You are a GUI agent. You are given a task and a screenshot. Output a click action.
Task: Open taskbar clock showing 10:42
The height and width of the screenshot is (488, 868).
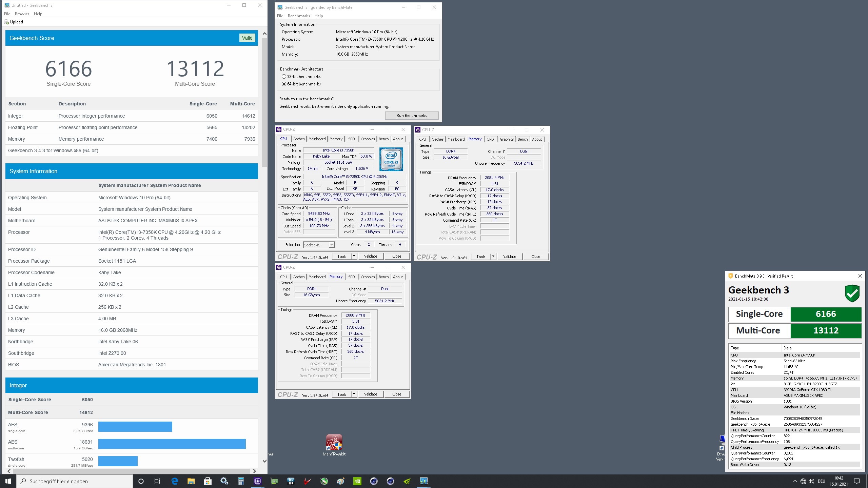coord(839,481)
